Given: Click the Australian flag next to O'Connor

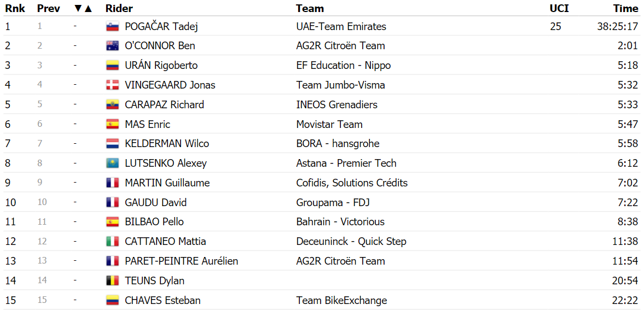Looking at the screenshot, I should point(112,46).
